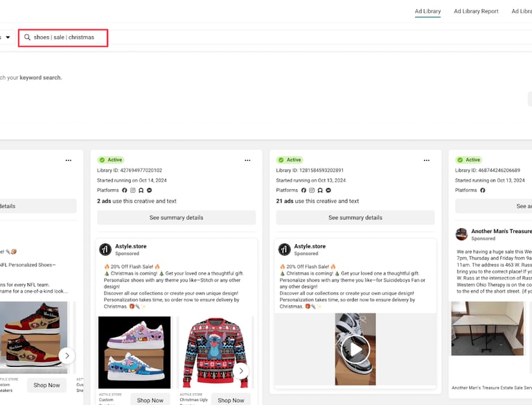Click Instagram platform icon on ad 427694977020102

[x=133, y=190]
